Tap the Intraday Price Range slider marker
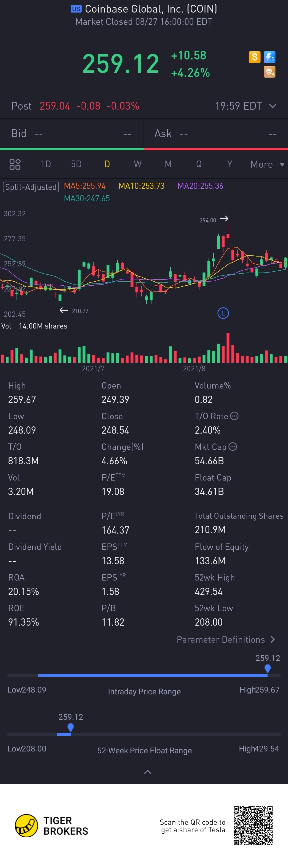The image size is (288, 868). click(267, 668)
